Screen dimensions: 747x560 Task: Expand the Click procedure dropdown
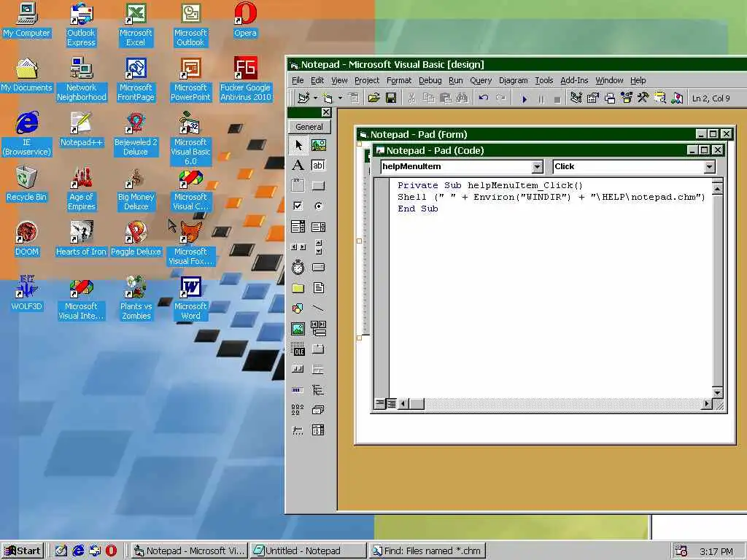[709, 167]
